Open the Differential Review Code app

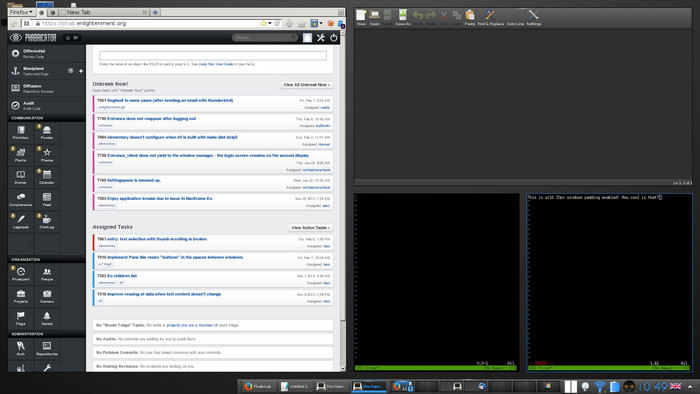pyautogui.click(x=46, y=54)
